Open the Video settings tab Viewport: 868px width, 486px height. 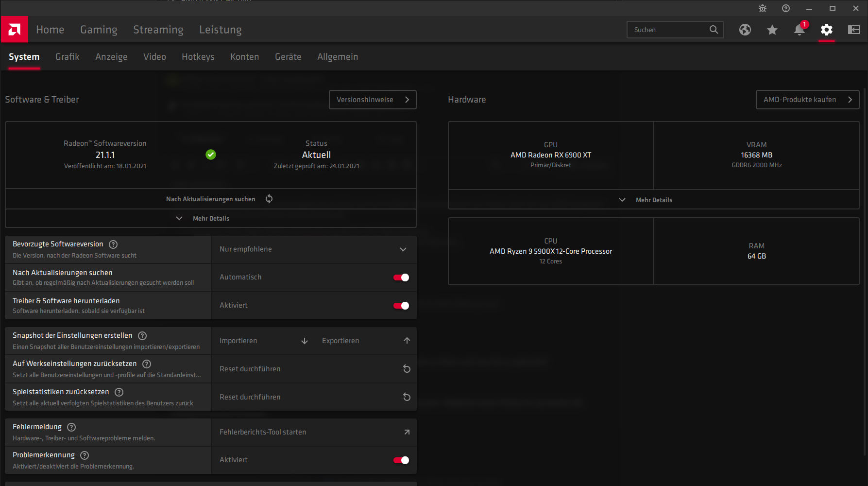tap(154, 57)
